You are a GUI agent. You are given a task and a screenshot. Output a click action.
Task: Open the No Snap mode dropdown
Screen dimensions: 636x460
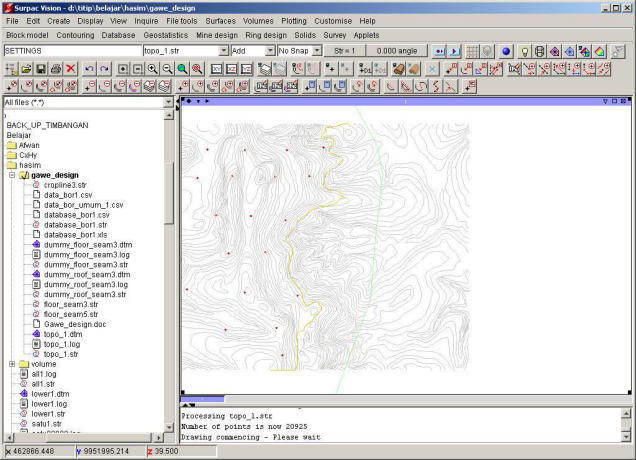pyautogui.click(x=317, y=50)
